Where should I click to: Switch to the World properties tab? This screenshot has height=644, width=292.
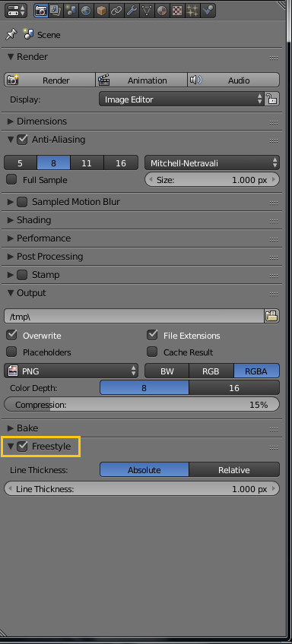coord(85,11)
